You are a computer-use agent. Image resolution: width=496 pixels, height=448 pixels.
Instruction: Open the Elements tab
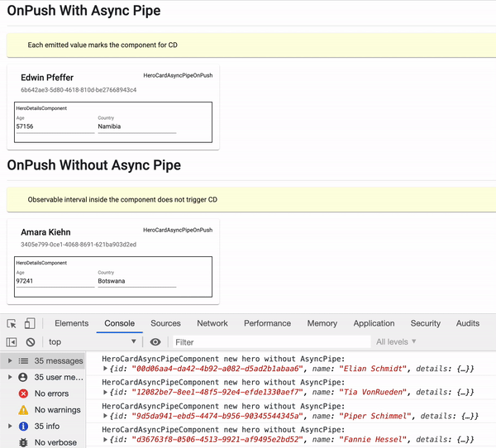(x=71, y=323)
